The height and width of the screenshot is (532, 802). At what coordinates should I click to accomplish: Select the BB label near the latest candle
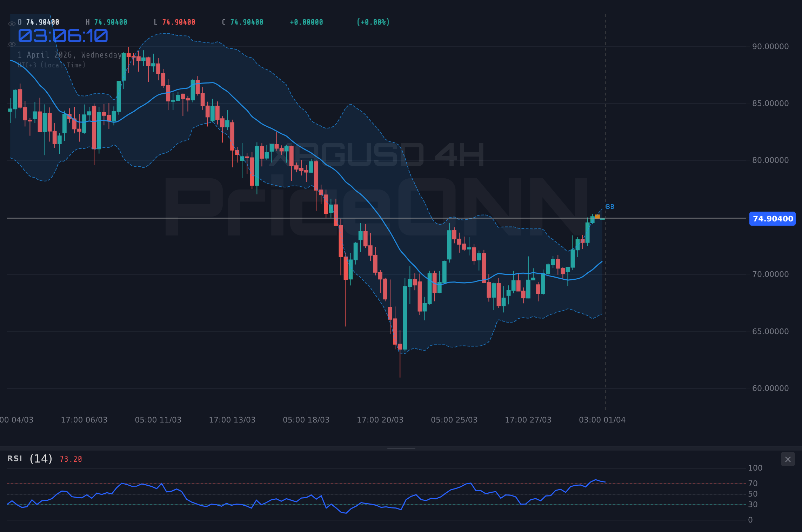[x=610, y=207]
